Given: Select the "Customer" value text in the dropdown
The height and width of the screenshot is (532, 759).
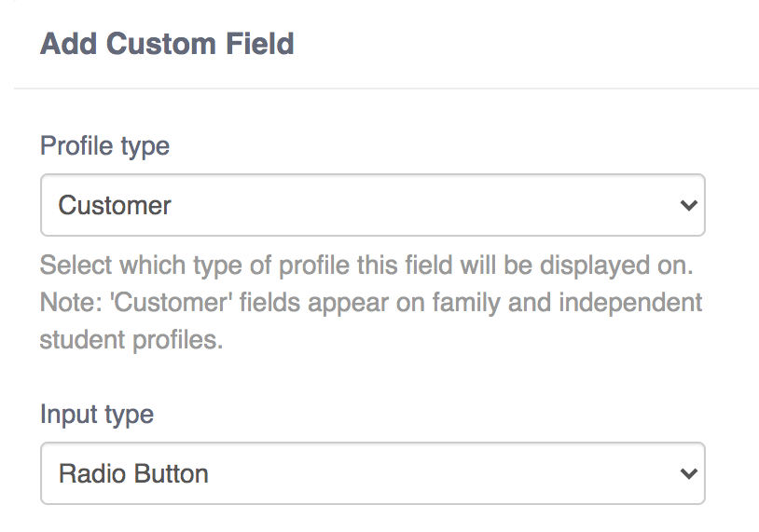Looking at the screenshot, I should [x=115, y=205].
